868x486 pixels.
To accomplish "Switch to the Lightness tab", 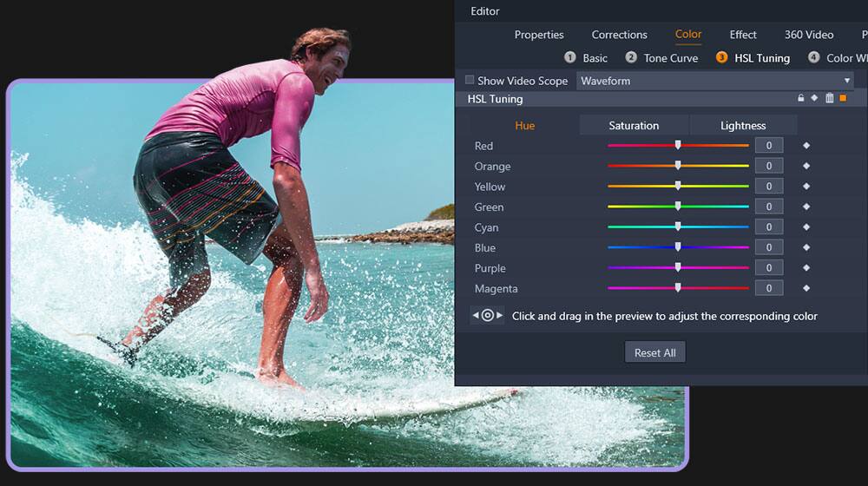I will (x=743, y=126).
